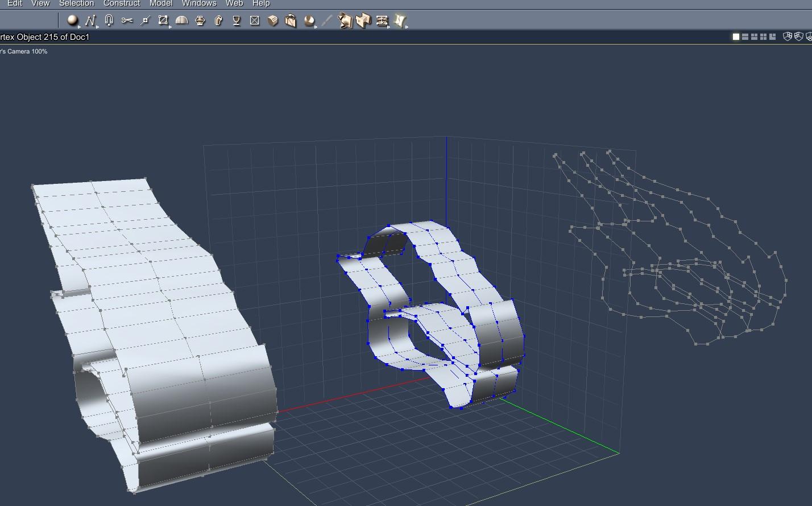Pick the polyline drawing tool
This screenshot has width=812, height=506.
point(90,20)
